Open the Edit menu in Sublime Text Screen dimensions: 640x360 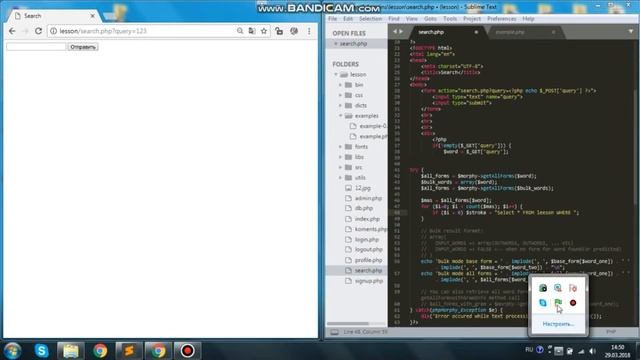348,19
